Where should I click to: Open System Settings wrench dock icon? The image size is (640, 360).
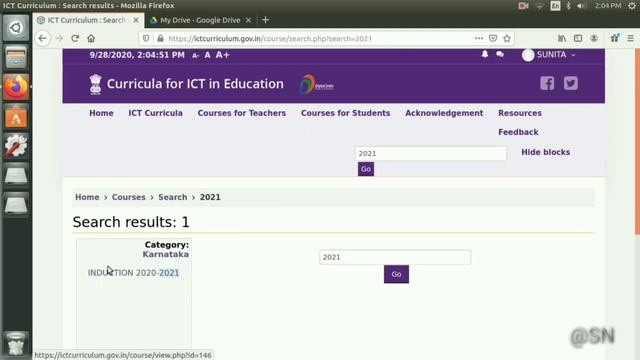point(16,146)
